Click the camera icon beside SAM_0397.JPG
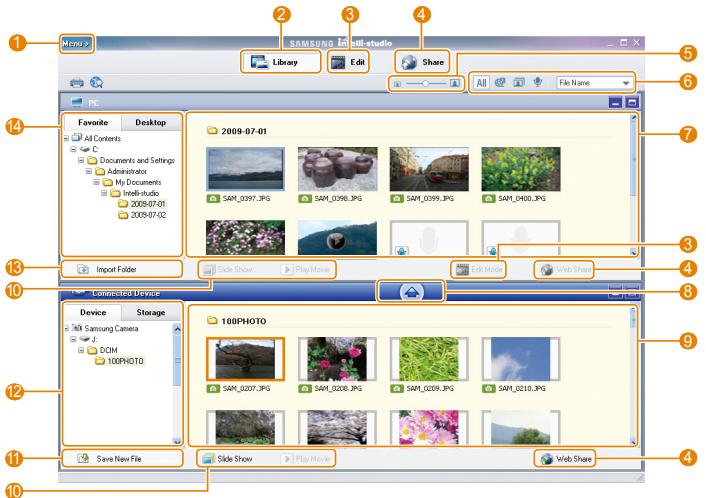Image resolution: width=706 pixels, height=498 pixels. [x=213, y=199]
